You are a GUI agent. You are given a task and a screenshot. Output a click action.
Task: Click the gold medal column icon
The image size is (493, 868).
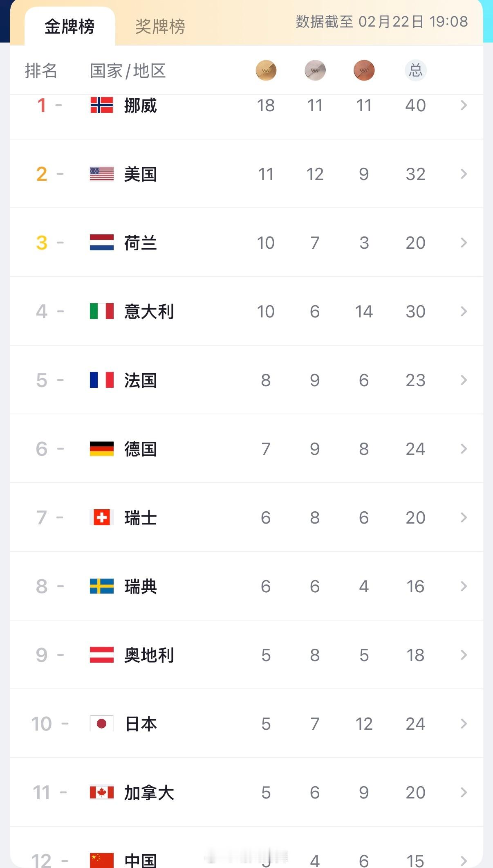coord(266,70)
